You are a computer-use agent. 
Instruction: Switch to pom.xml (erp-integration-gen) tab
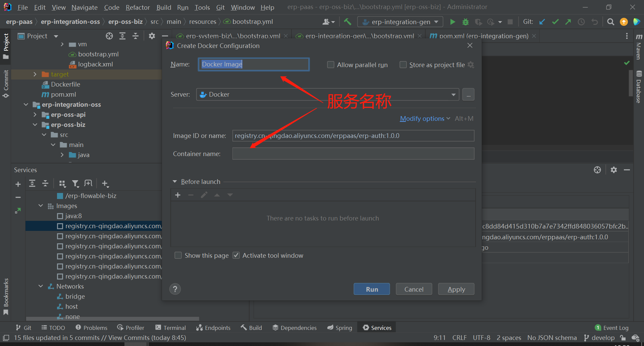coord(483,36)
